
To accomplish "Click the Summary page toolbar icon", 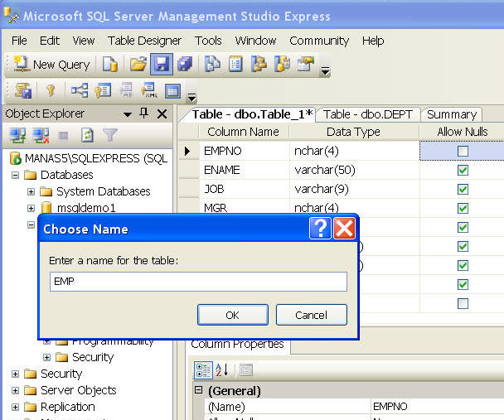I will 235,65.
